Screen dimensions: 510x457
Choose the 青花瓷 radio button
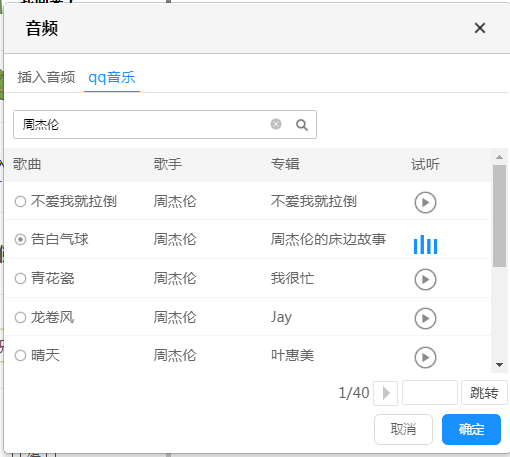coord(20,278)
